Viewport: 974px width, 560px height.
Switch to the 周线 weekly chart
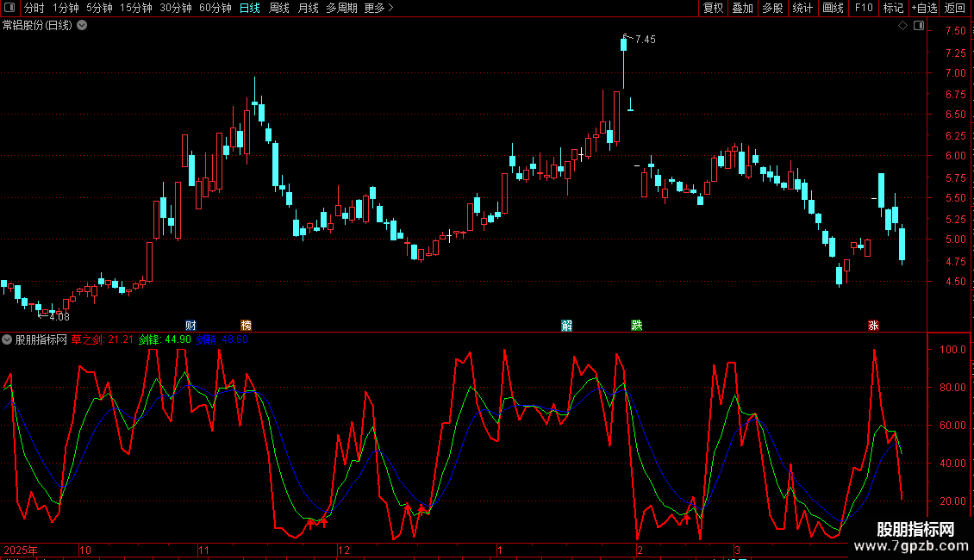[x=279, y=8]
